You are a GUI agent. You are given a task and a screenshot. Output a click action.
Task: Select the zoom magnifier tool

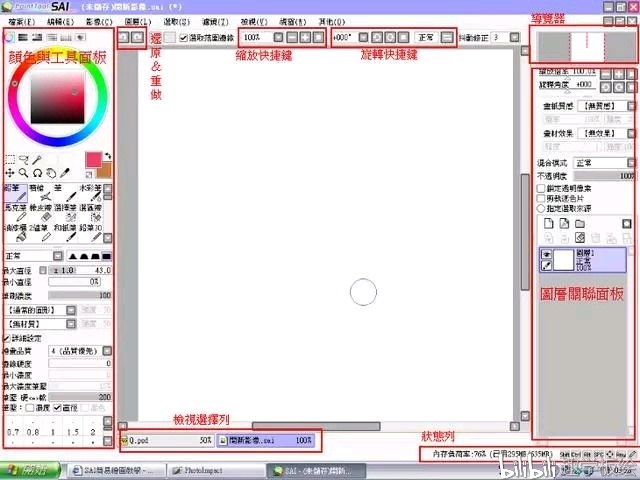coord(24,173)
